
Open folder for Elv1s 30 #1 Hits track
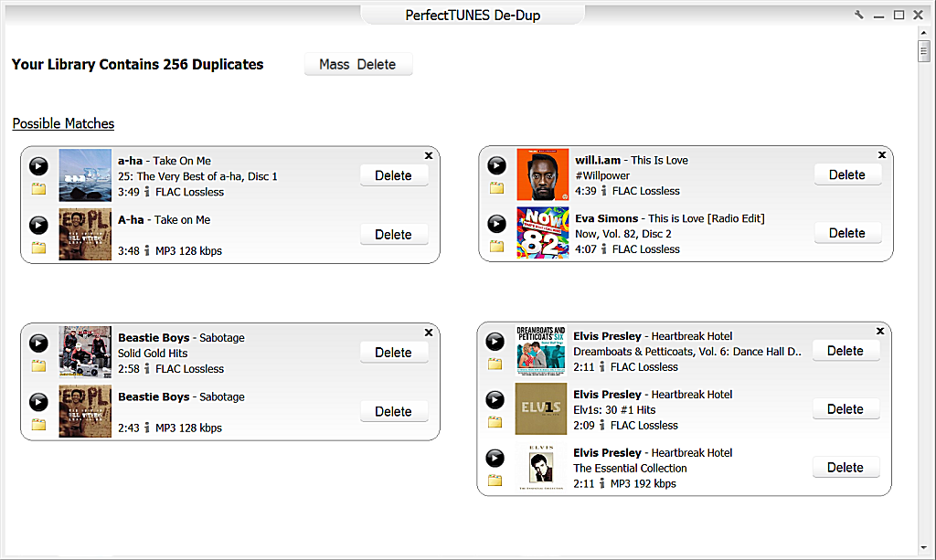(495, 422)
